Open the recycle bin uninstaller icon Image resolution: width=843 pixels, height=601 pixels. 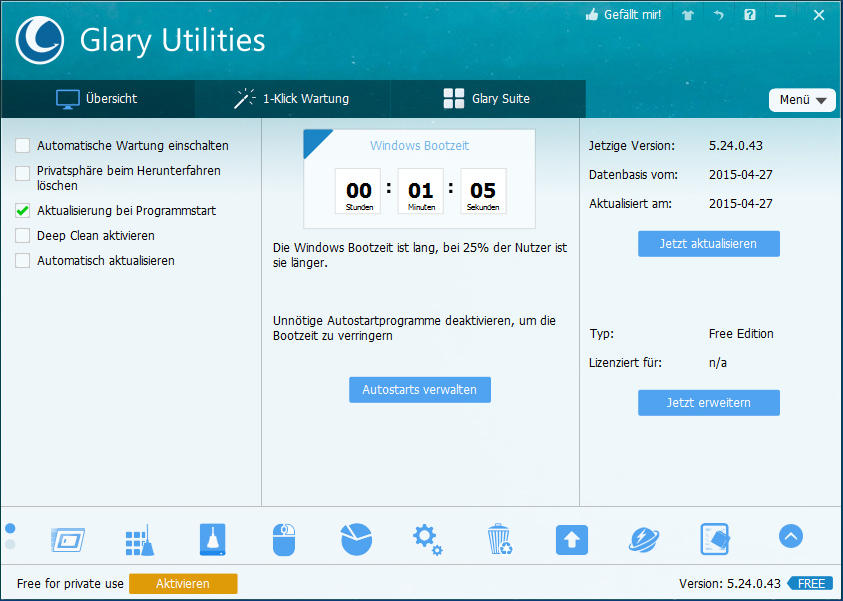pyautogui.click(x=499, y=539)
